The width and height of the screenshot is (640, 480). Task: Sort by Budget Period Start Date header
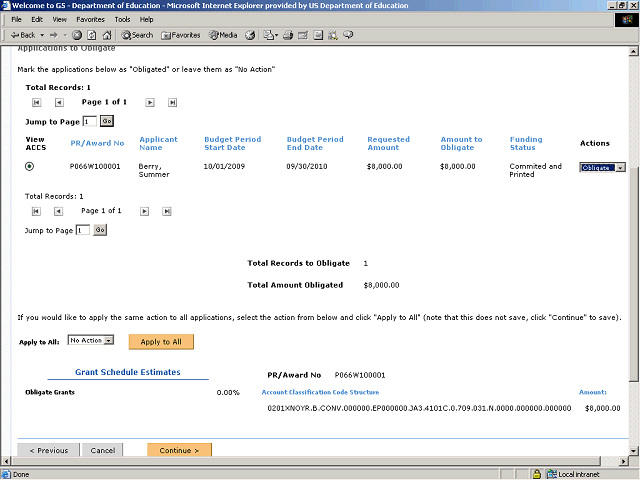[233, 143]
